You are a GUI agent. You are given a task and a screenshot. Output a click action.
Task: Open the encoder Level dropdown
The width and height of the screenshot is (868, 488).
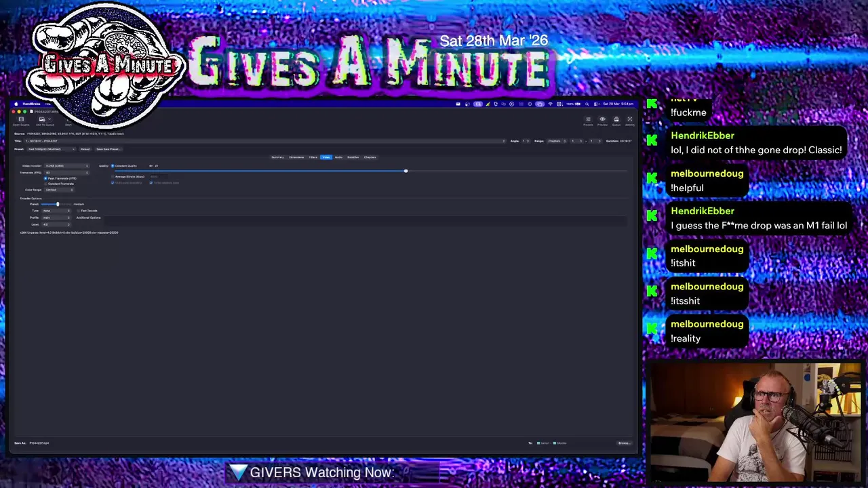tap(56, 224)
